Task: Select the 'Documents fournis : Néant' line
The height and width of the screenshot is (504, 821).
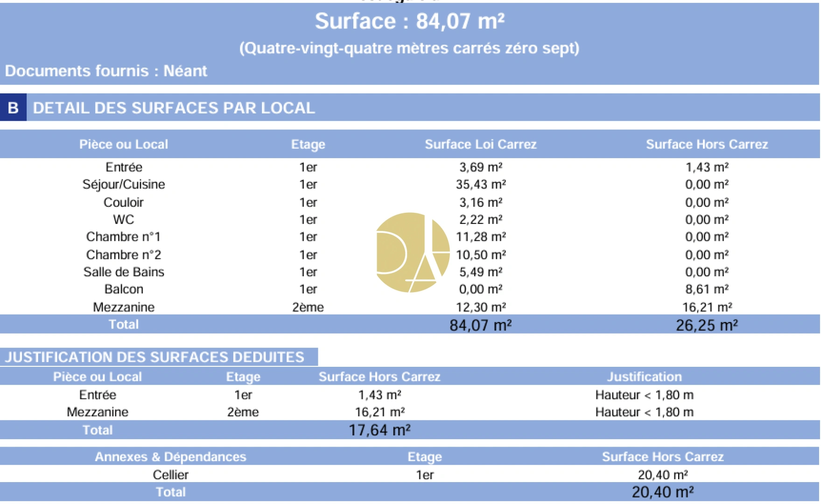Action: 106,71
